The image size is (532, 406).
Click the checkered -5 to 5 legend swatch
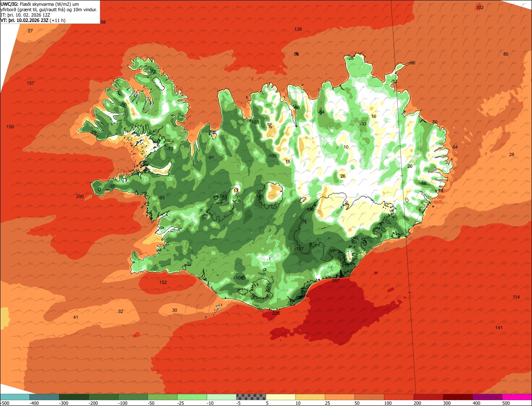(251, 397)
